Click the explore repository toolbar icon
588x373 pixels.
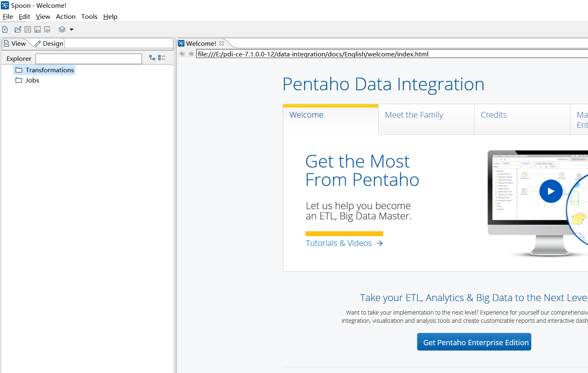point(27,29)
